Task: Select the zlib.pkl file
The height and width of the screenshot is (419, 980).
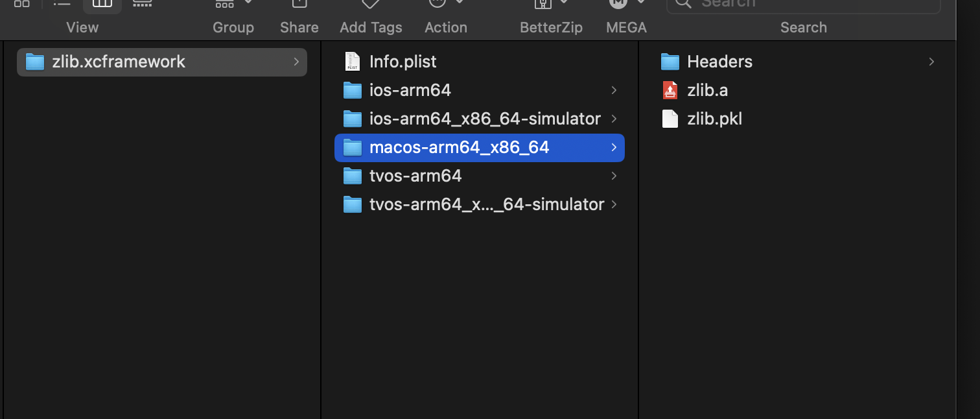Action: coord(714,119)
